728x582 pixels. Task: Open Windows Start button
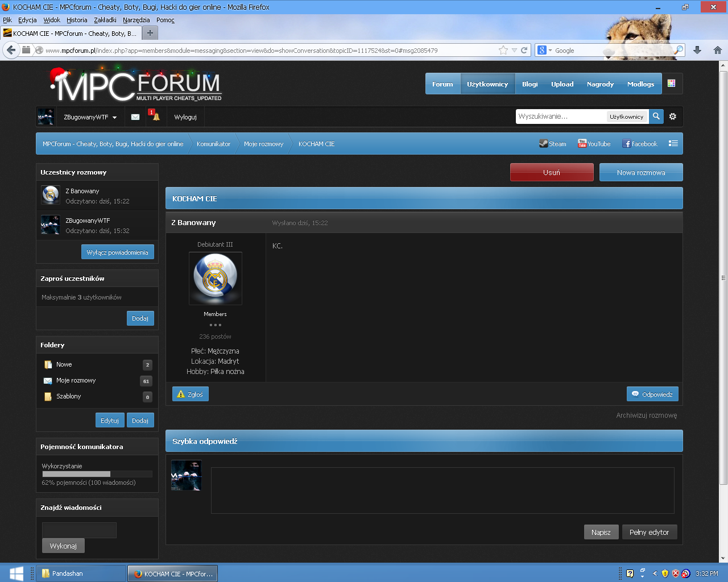click(x=16, y=573)
